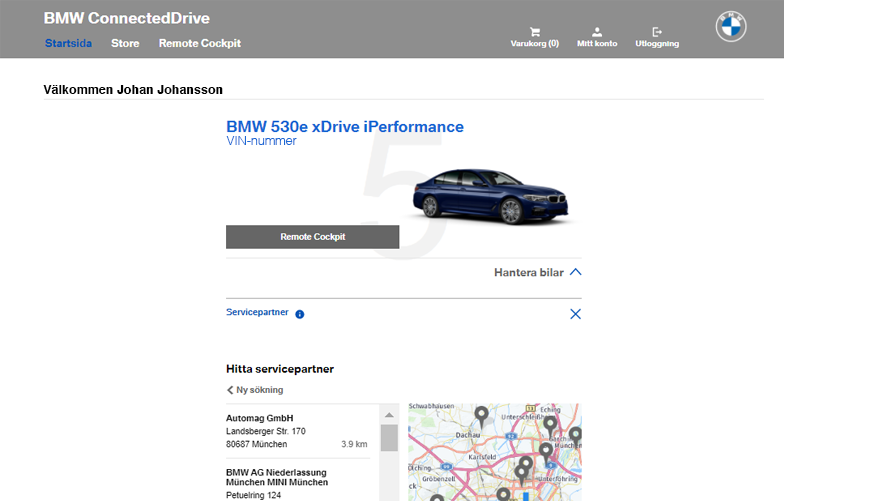Select BMW AG Niederlassung München MINI entry
Screen dimensions: 890x501
[x=277, y=477]
